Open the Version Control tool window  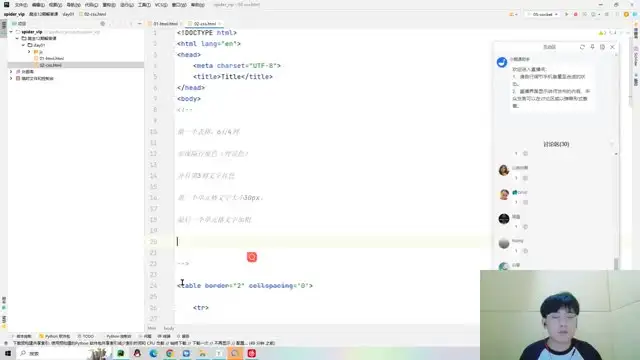coord(22,336)
